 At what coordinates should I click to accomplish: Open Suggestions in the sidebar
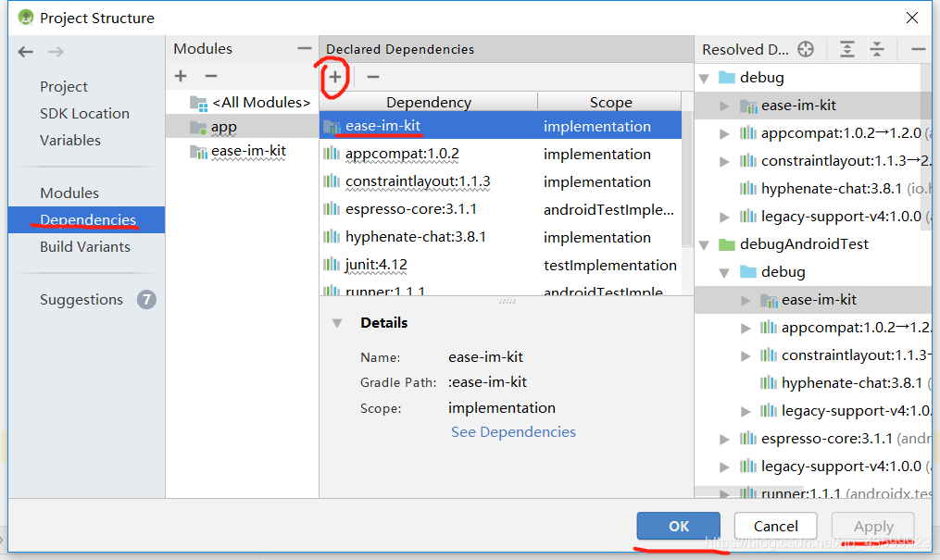click(81, 300)
